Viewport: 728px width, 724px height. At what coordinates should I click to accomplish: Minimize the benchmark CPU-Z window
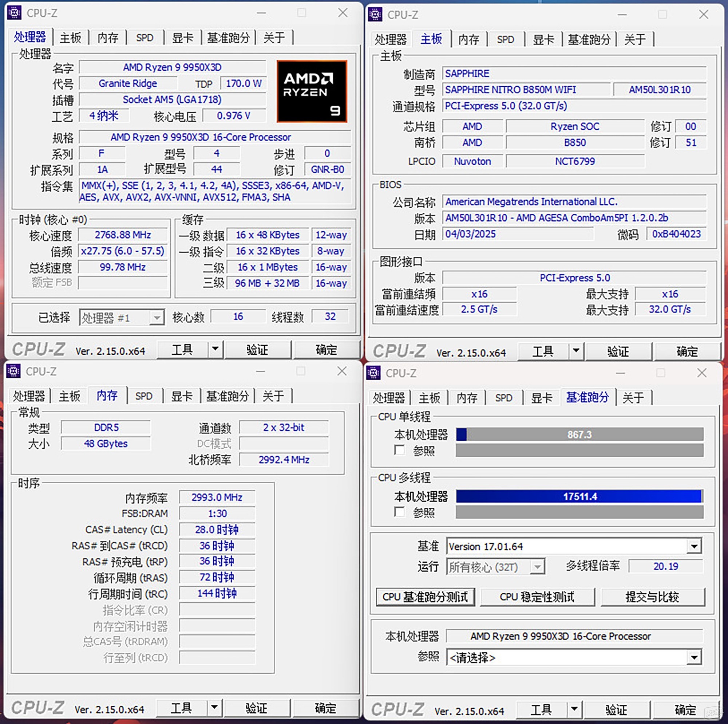pos(621,373)
